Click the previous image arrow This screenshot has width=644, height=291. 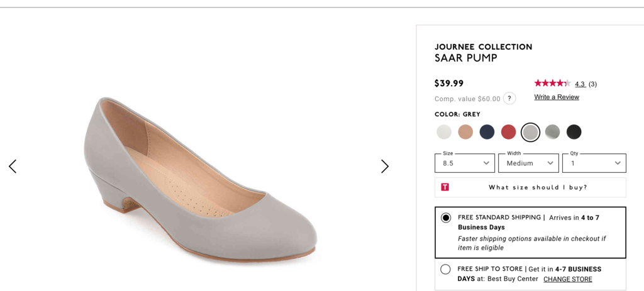point(13,167)
